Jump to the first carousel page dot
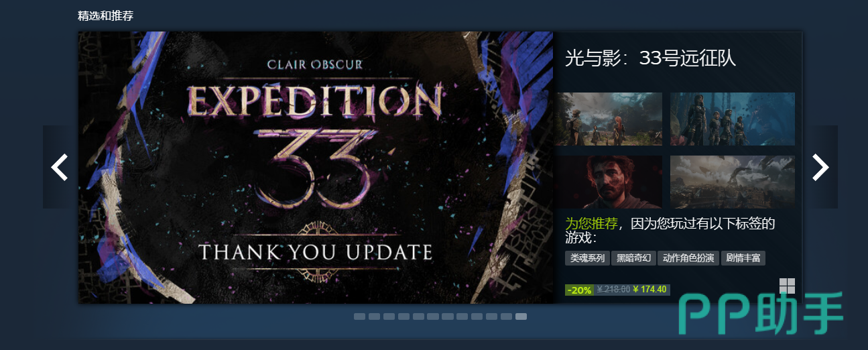This screenshot has width=868, height=350. point(359,316)
